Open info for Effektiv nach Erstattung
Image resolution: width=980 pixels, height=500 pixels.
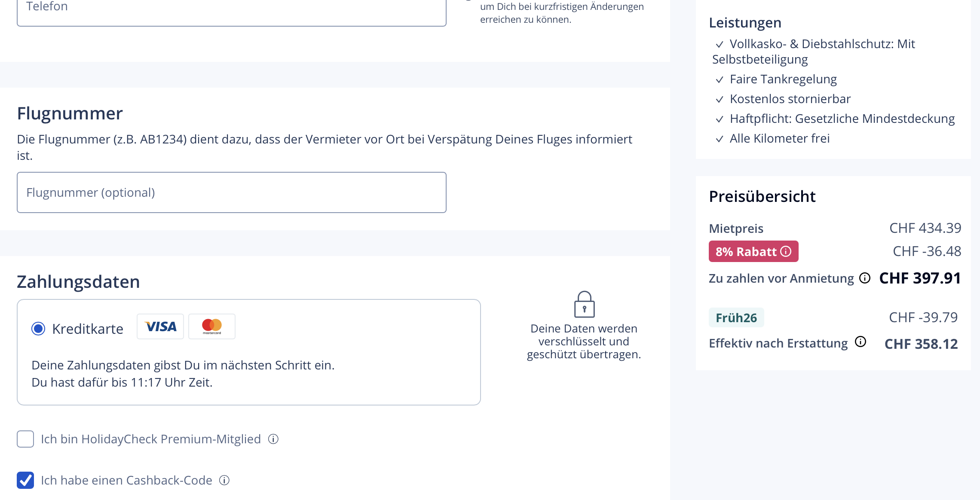tap(861, 341)
